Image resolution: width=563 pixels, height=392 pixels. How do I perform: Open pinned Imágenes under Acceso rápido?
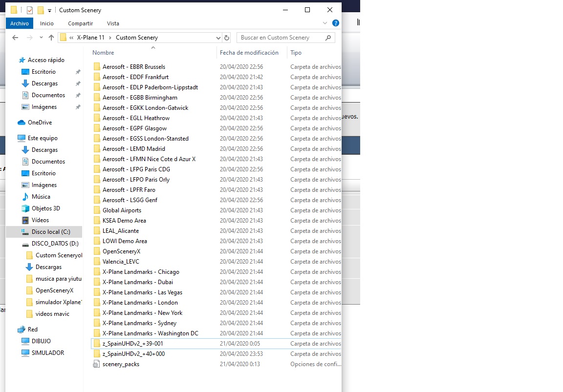click(44, 107)
